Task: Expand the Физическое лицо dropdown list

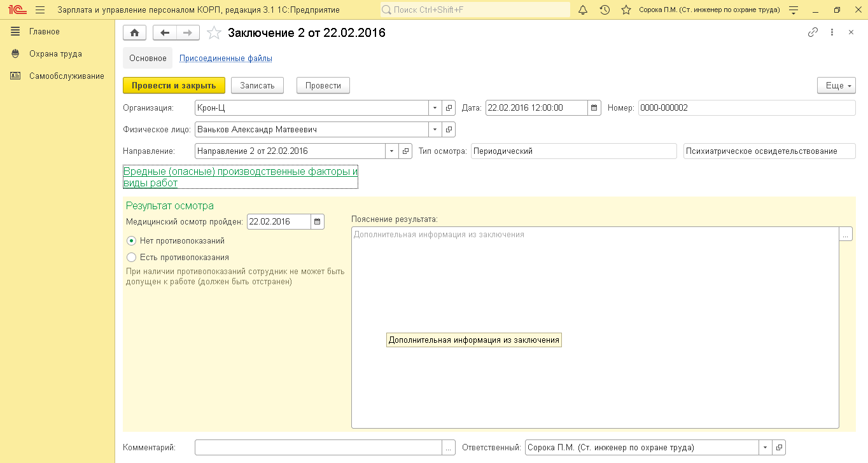Action: point(435,130)
